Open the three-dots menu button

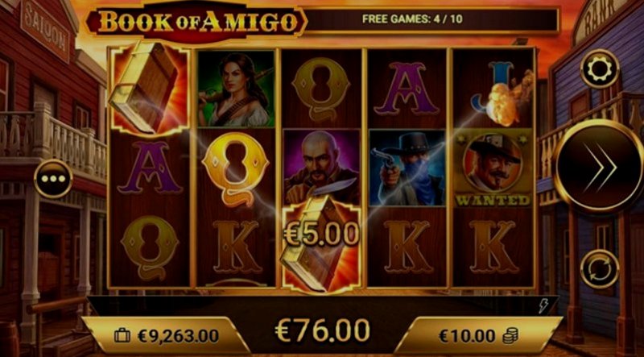click(53, 179)
